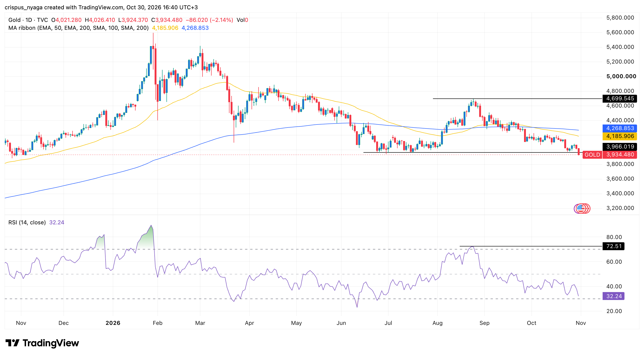This screenshot has height=357, width=644.
Task: Click the purple 32.24 RSI axis label
Action: pyautogui.click(x=614, y=296)
